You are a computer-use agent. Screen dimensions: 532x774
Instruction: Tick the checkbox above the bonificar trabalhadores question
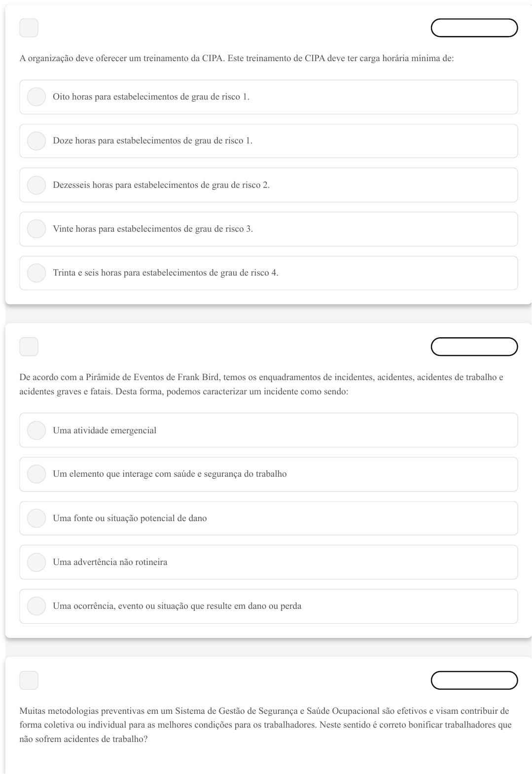[29, 680]
